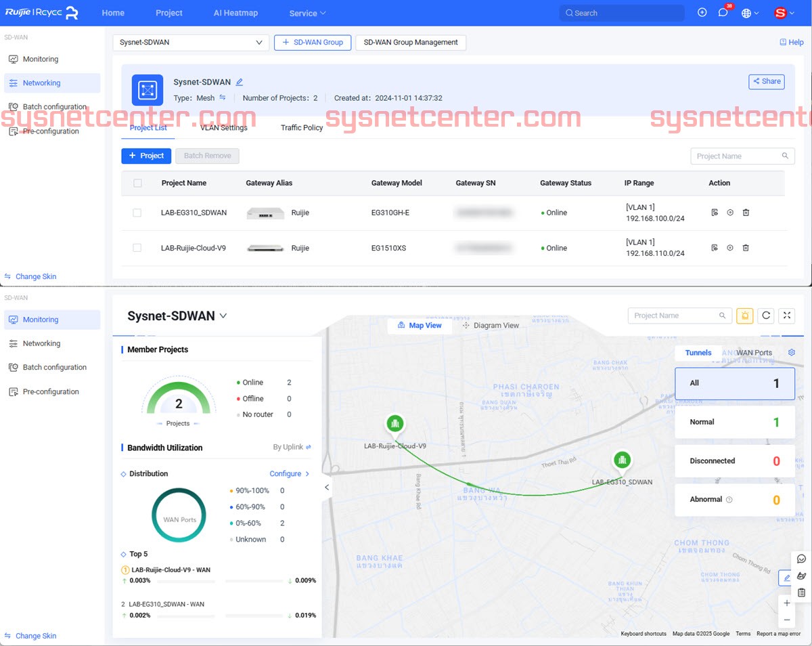Open the notifications chat icon with badge 38
Viewport: 812px width, 646px height.
tap(723, 13)
